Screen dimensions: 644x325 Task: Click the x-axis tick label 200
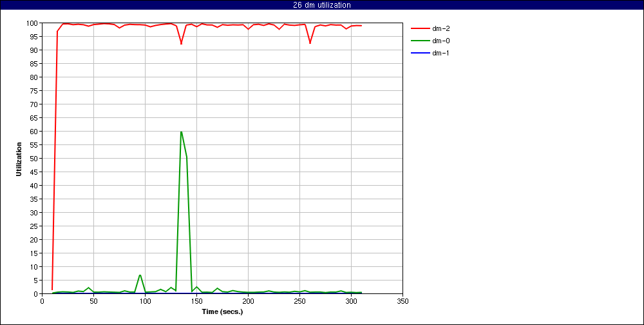click(248, 301)
